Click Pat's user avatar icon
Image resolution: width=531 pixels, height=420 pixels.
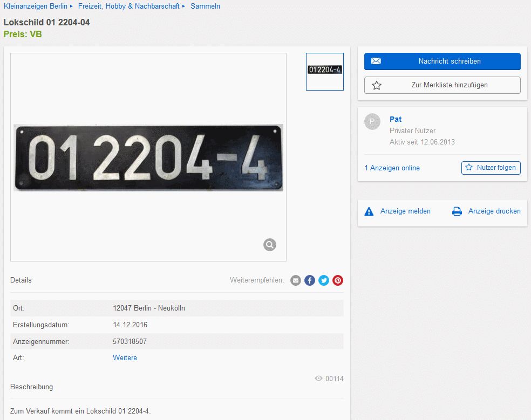[x=372, y=122]
